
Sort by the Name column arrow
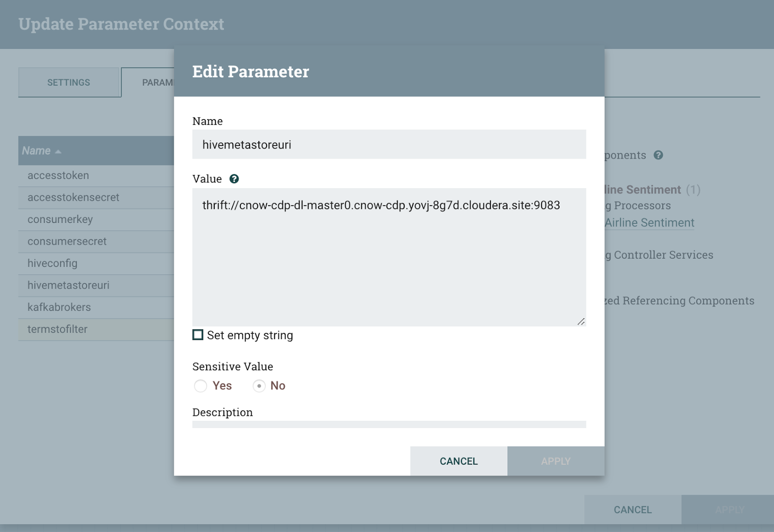pyautogui.click(x=58, y=151)
